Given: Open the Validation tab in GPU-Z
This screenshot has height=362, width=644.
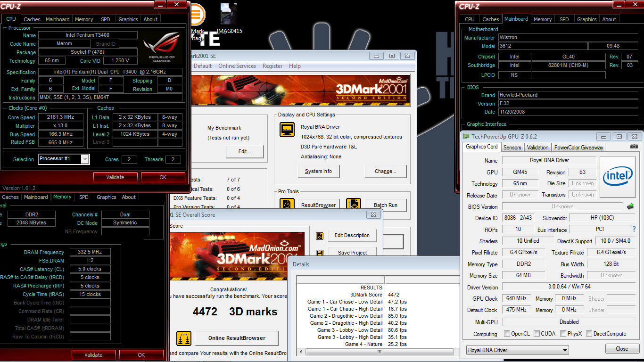Looking at the screenshot, I should click(x=538, y=147).
